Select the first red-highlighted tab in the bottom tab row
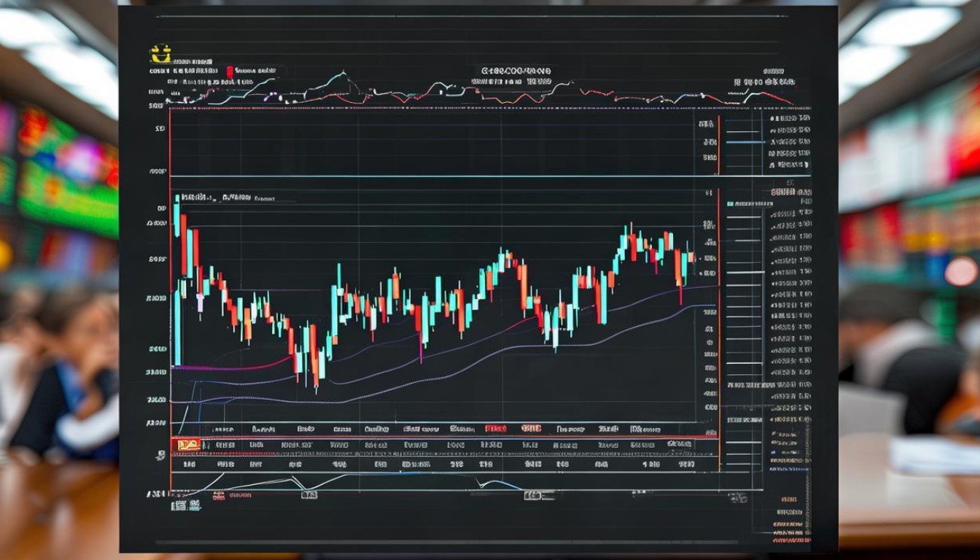This screenshot has width=980, height=560. 495,429
